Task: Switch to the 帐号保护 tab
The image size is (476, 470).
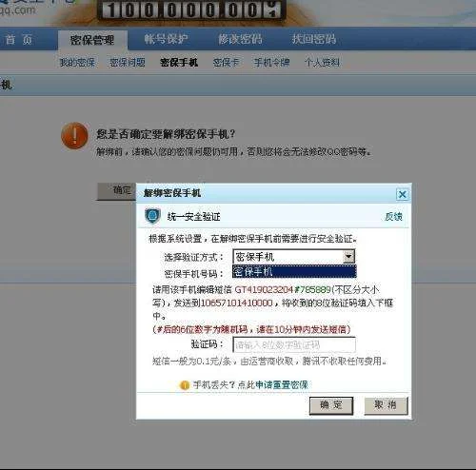Action: 166,39
